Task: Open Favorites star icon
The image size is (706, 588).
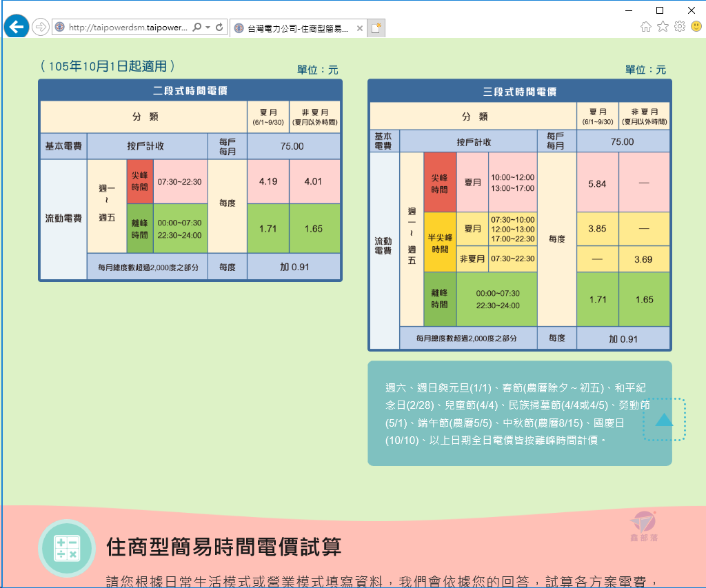Action: (x=663, y=27)
